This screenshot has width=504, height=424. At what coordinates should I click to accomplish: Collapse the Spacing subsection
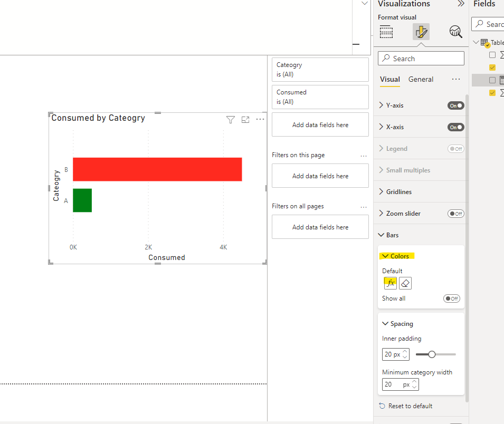click(x=385, y=323)
